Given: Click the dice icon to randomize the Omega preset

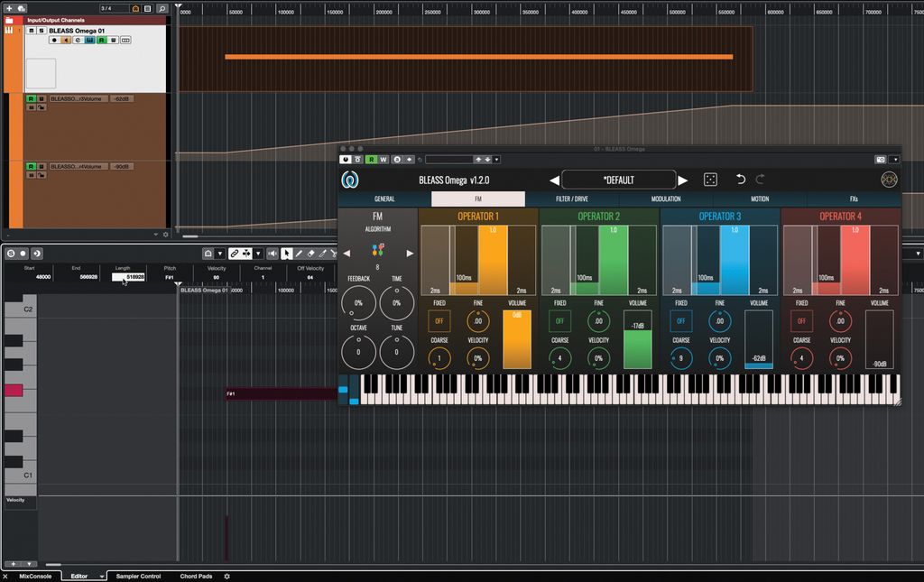Looking at the screenshot, I should (710, 180).
